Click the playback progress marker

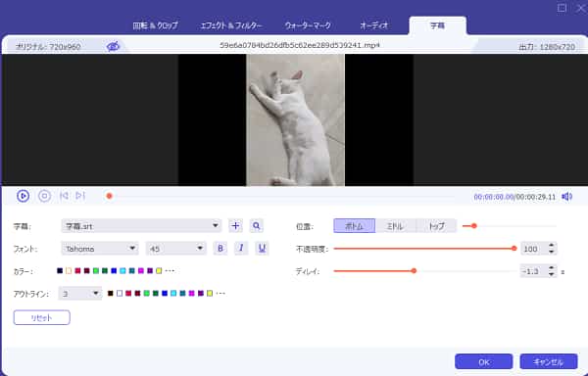click(109, 196)
